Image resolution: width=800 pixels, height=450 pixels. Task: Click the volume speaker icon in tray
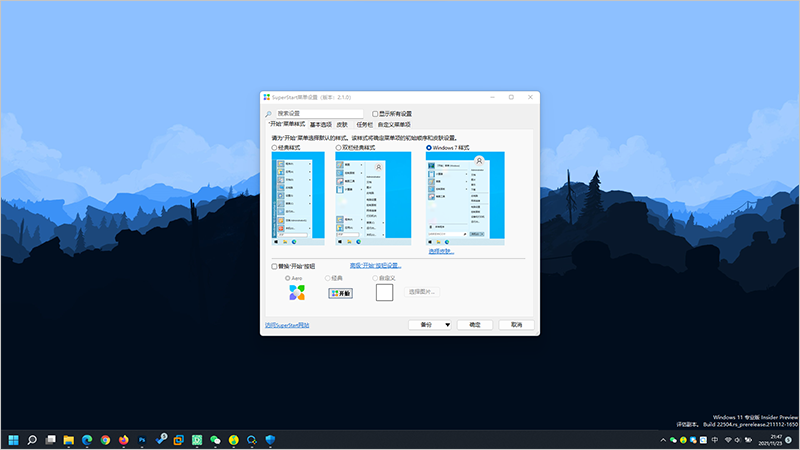pyautogui.click(x=738, y=440)
